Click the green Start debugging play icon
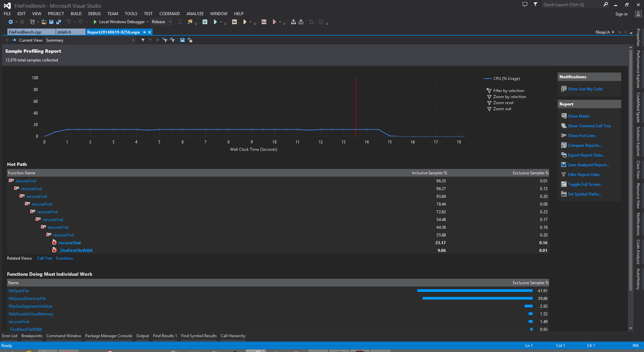The image size is (644, 352). tap(95, 22)
